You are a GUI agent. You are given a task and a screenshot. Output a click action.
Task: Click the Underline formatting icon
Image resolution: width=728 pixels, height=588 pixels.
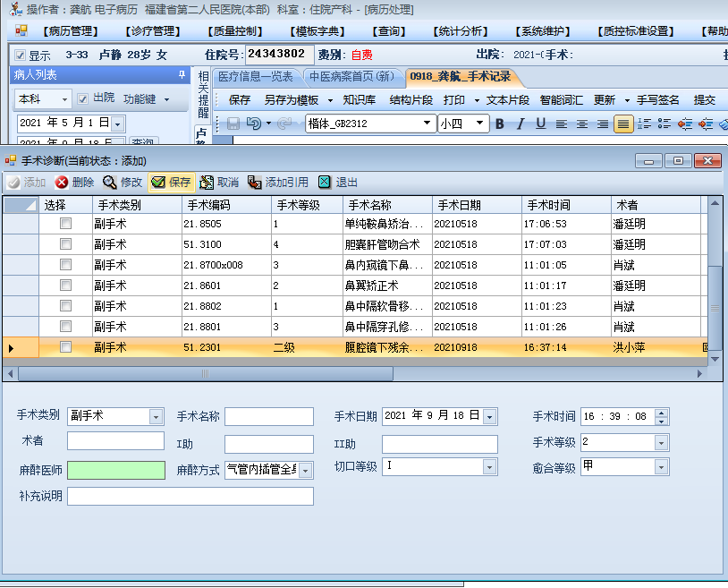tap(540, 124)
